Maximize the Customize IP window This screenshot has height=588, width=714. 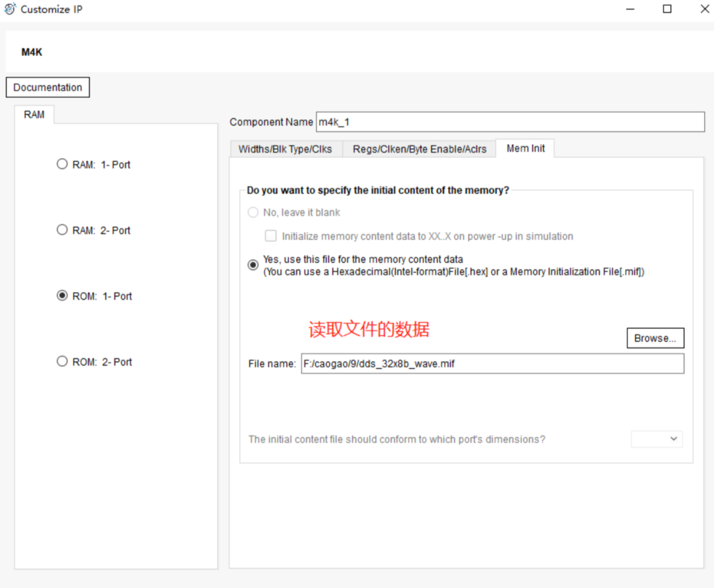pos(667,9)
